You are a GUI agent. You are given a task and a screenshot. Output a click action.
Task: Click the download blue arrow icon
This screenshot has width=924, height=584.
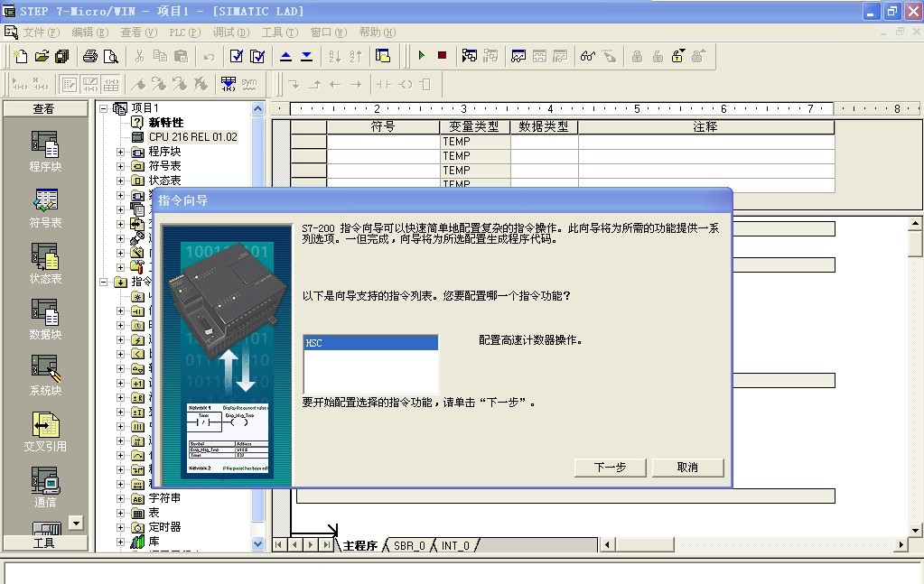tap(307, 57)
